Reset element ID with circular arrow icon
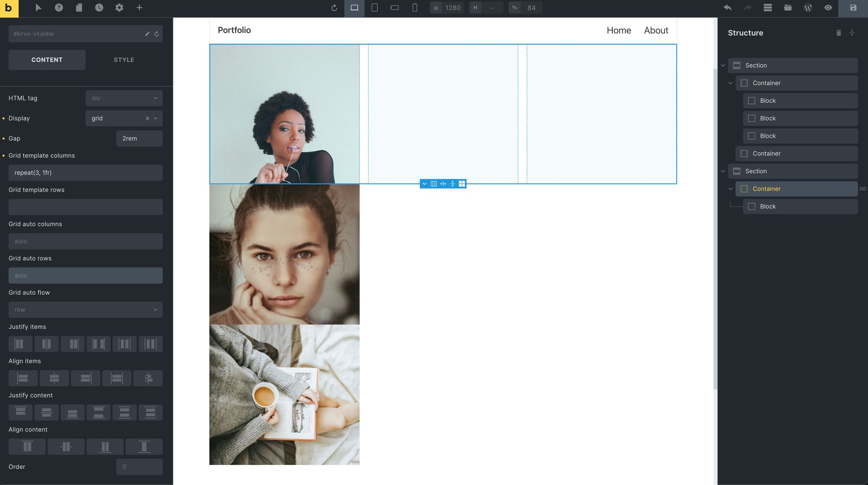Screen dimensions: 868x485 click(156, 34)
